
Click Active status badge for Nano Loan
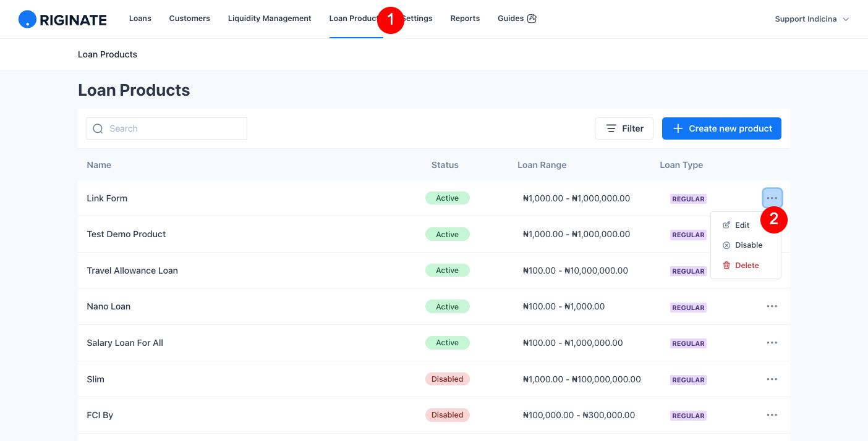coord(448,306)
